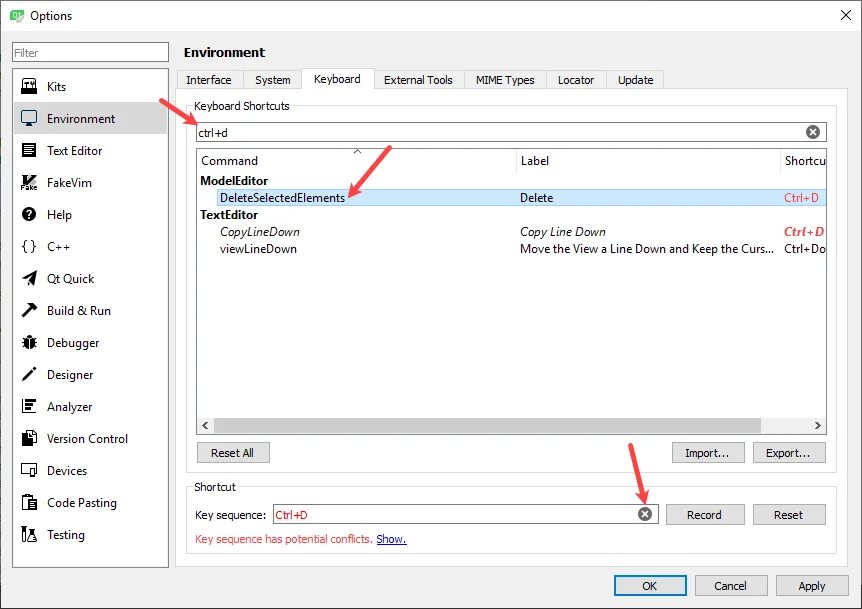This screenshot has width=862, height=609.
Task: Switch to the MIME Types tab
Action: click(505, 80)
